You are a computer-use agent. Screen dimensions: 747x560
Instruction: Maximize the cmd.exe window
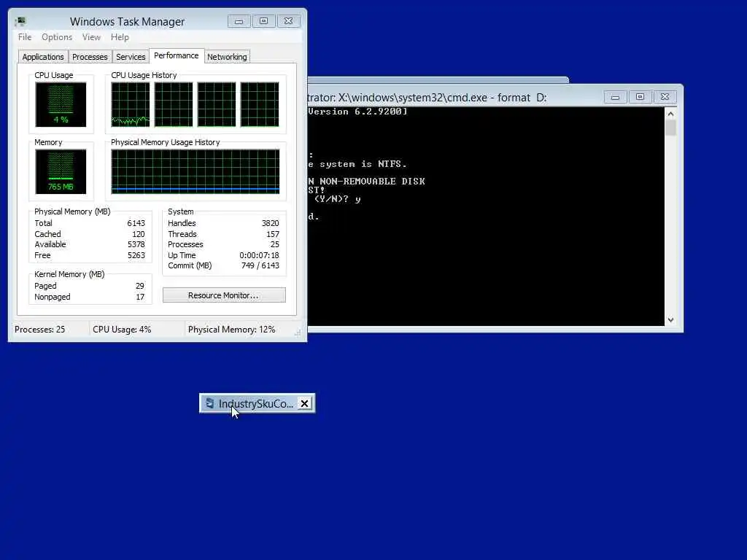point(640,97)
